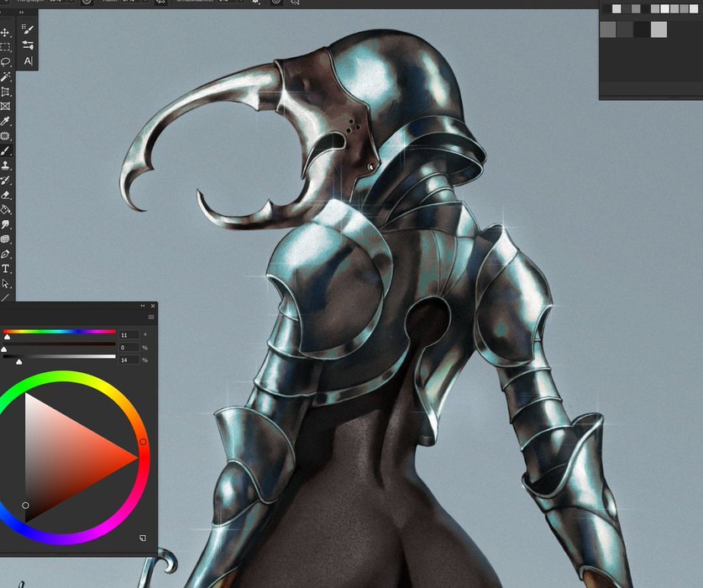This screenshot has height=588, width=703.
Task: Click the hue slider in Color panel
Action: (x=59, y=332)
